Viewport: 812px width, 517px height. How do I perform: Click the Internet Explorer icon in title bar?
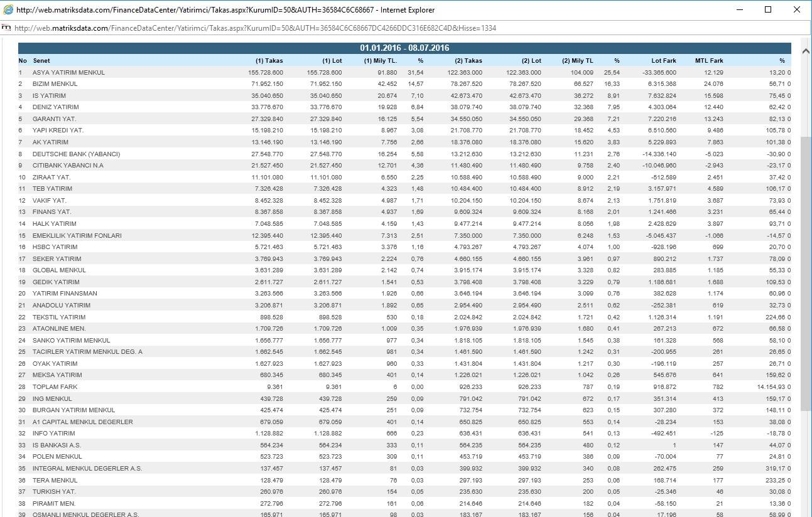pyautogui.click(x=8, y=9)
